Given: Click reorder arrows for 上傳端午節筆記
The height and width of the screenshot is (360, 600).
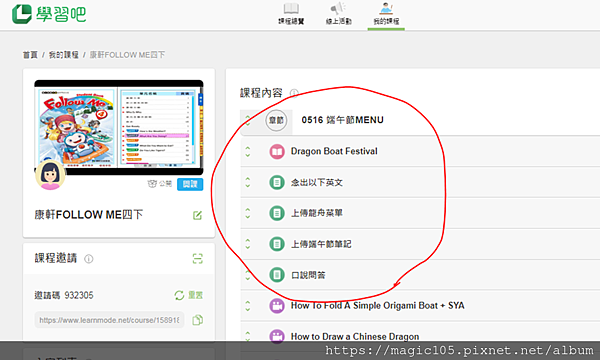Looking at the screenshot, I should (x=248, y=244).
